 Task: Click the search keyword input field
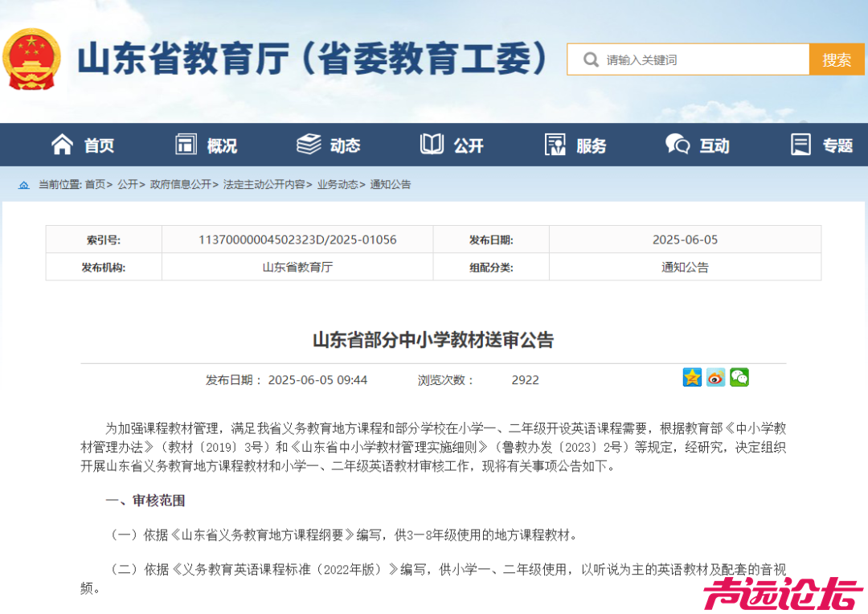coord(691,59)
